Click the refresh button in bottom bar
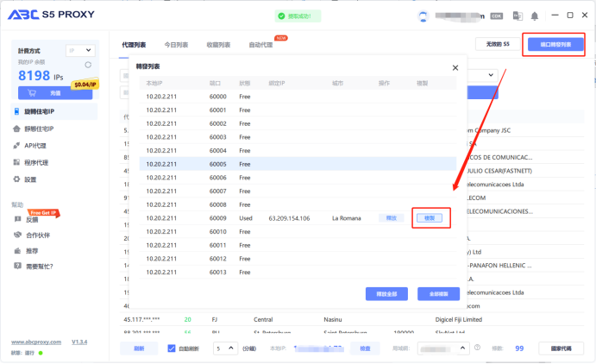The image size is (596, 364). 139,348
